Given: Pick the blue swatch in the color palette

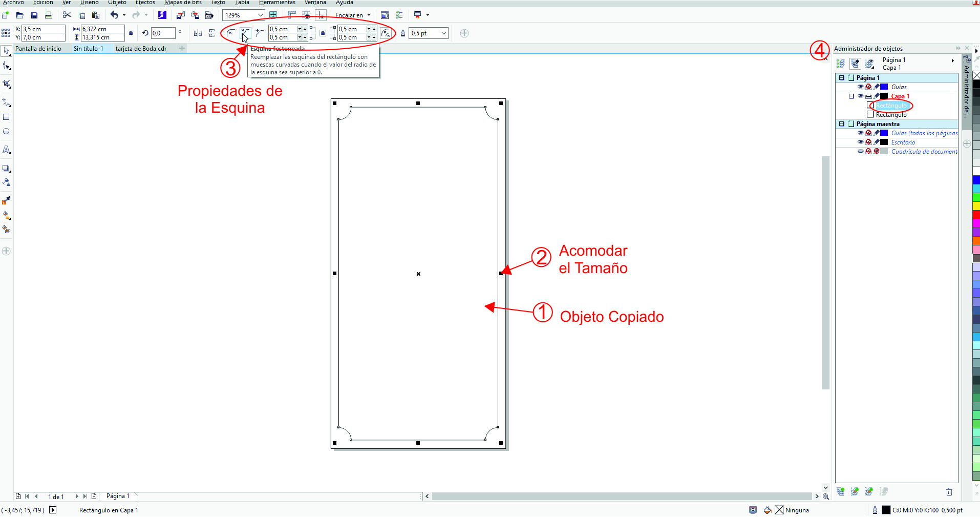Looking at the screenshot, I should [x=976, y=180].
